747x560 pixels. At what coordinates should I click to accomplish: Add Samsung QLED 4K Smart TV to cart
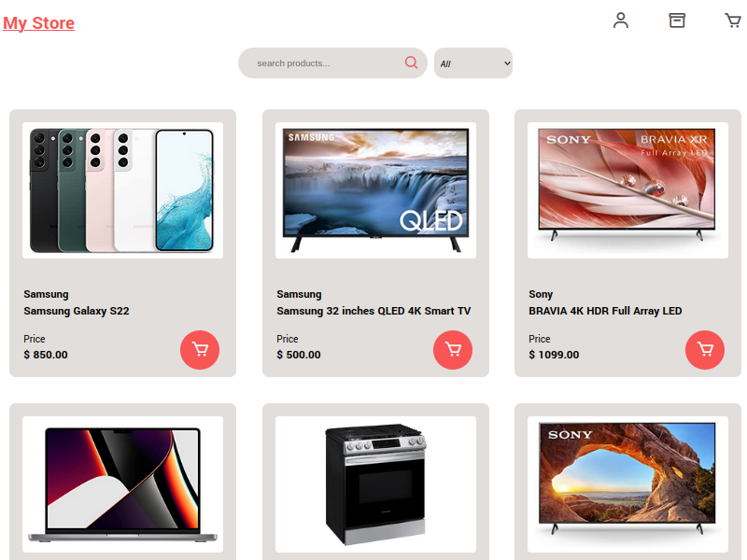click(x=453, y=350)
